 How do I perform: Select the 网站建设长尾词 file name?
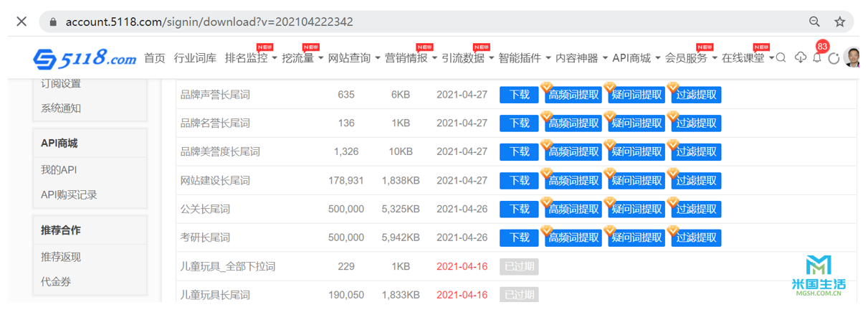click(x=215, y=181)
